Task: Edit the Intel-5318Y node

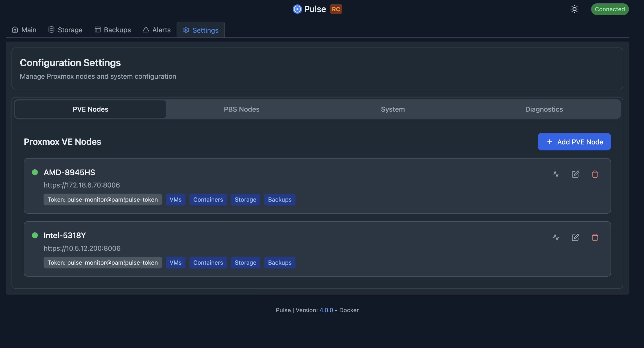Action: [575, 237]
